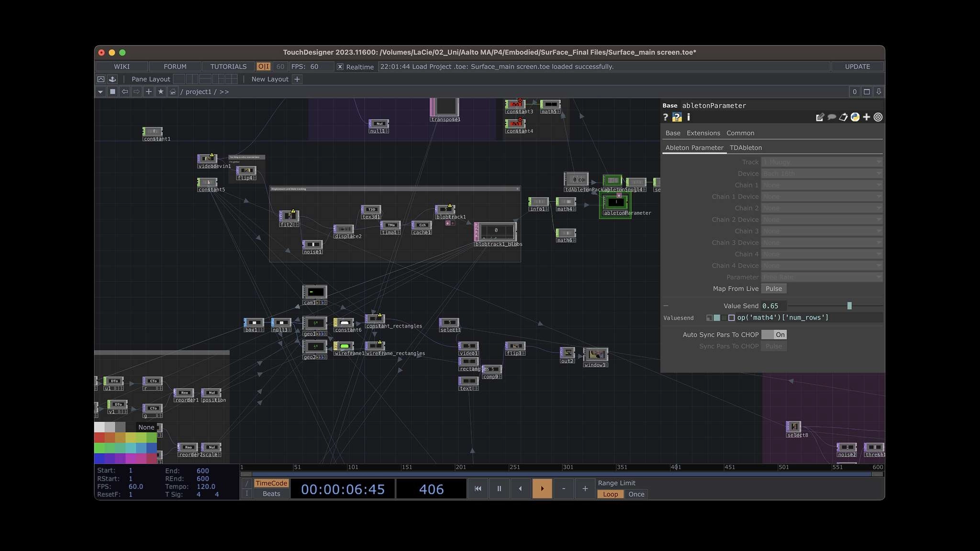
Task: Open the Parameter dropdown
Action: [x=822, y=277]
